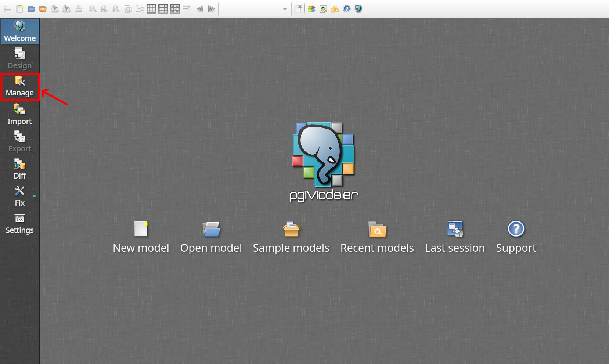Click the Open model button
This screenshot has height=364, width=609.
click(211, 237)
